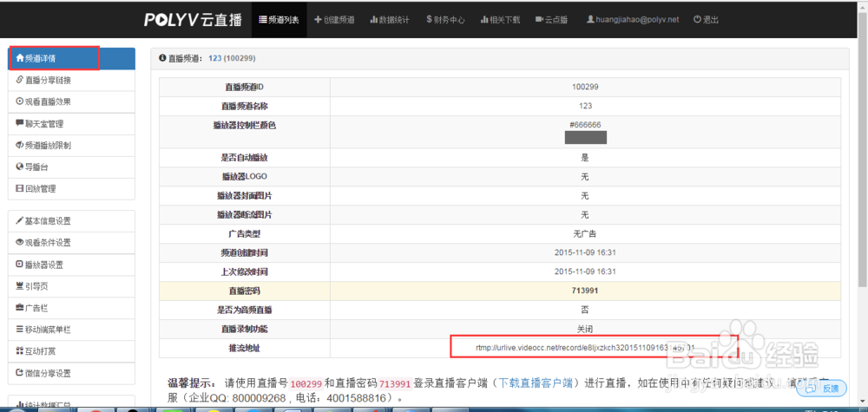This screenshot has width=868, height=412.
Task: Click the 直播频道ID value 100299 in table
Action: (x=585, y=87)
